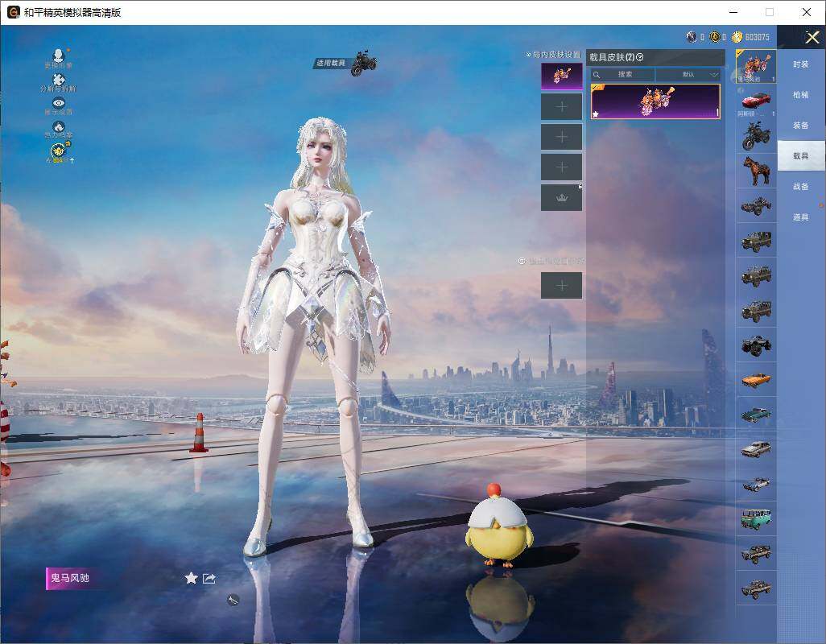Viewport: 826px width, 644px height.
Task: Toggle the 展示设置 eye icon
Action: pyautogui.click(x=59, y=103)
